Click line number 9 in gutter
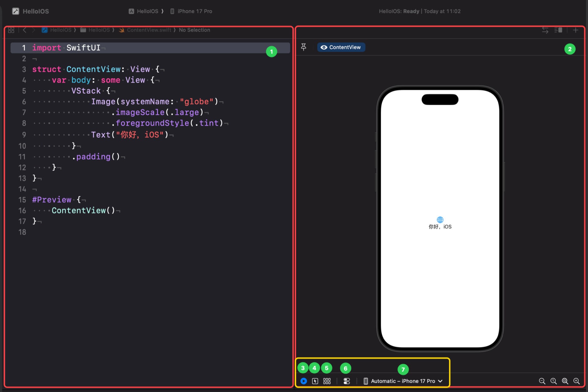This screenshot has width=588, height=392. pos(24,135)
